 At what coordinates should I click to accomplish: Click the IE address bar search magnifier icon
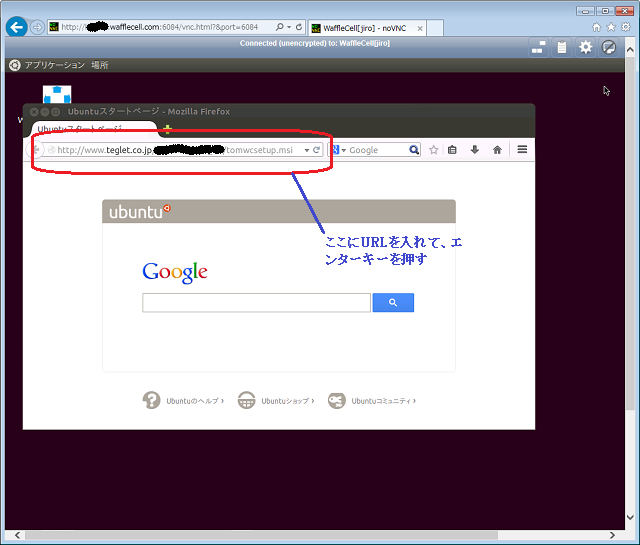click(280, 27)
